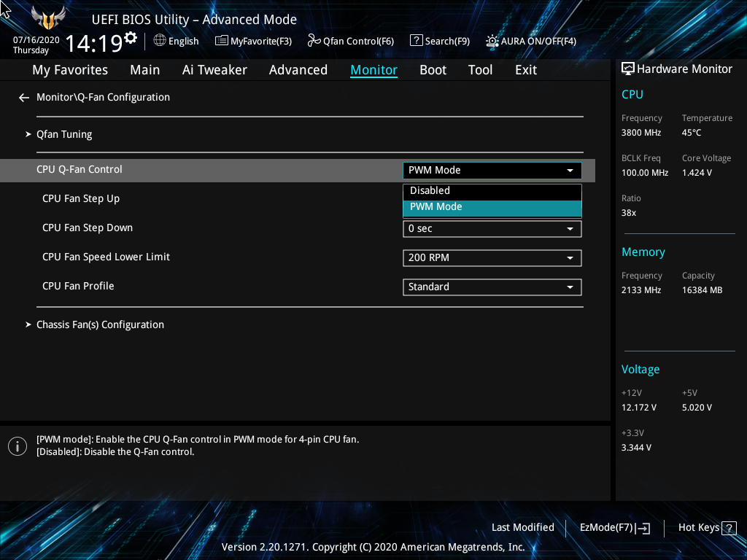747x560 pixels.
Task: Click the +3.3V reading 3.344 V
Action: click(636, 448)
